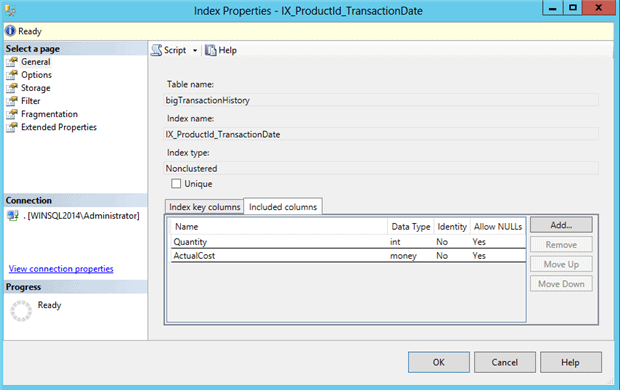Viewport: 620px width, 390px height.
Task: Select the Fragmentation page icon
Action: click(12, 114)
